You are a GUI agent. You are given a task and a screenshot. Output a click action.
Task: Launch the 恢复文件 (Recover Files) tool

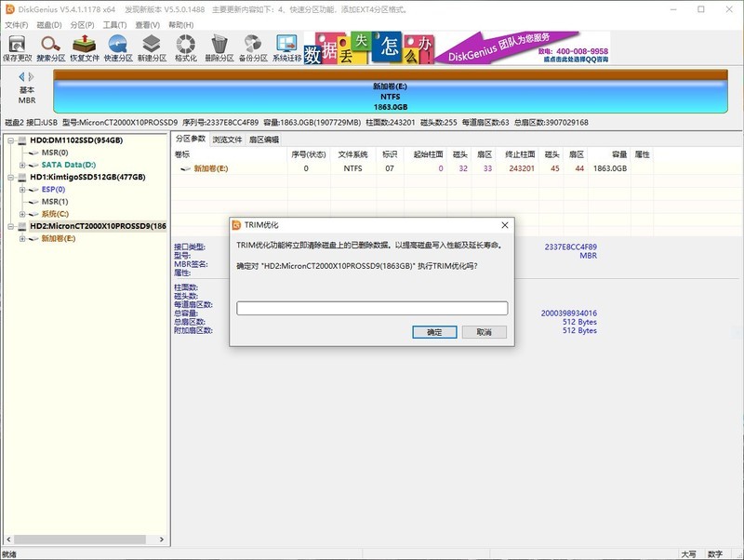pyautogui.click(x=85, y=47)
